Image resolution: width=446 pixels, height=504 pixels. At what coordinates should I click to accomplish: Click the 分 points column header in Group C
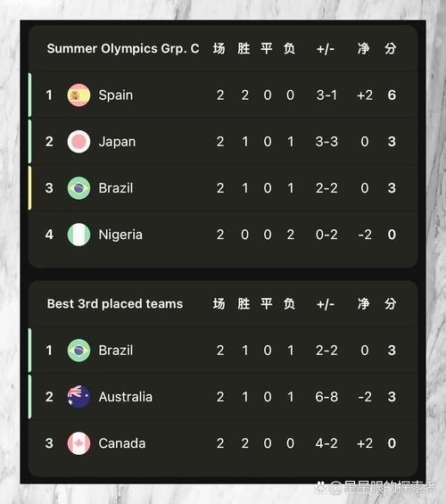(x=391, y=48)
